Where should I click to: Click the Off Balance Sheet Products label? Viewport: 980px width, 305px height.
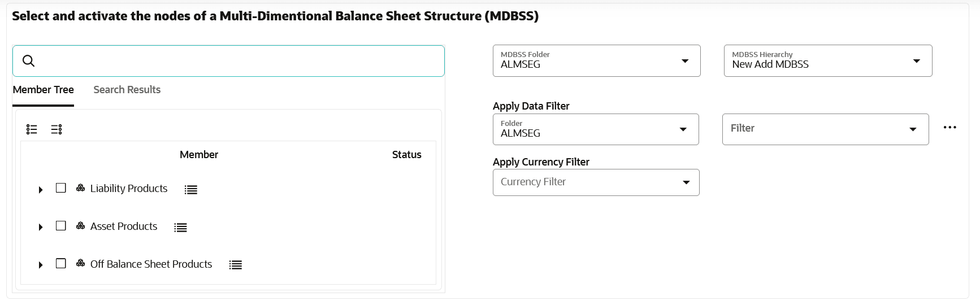(151, 264)
